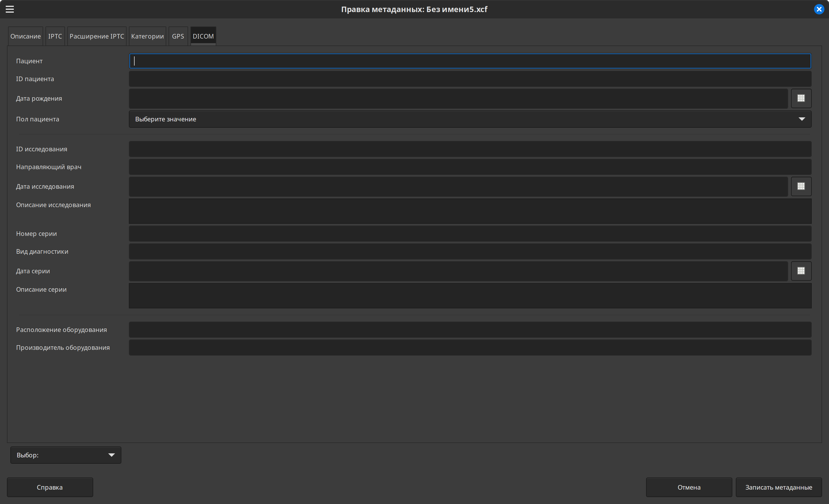This screenshot has width=829, height=504.
Task: Close the metadata editor window
Action: 819,9
